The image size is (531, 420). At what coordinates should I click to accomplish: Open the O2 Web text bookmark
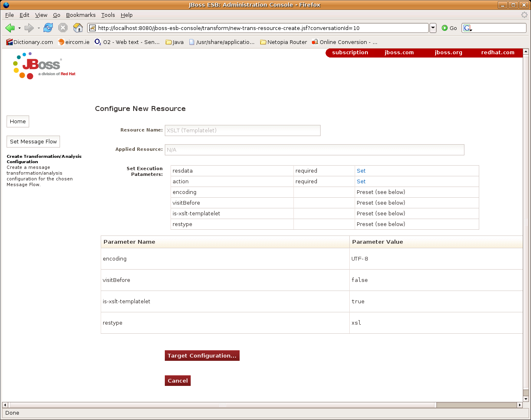tap(127, 42)
